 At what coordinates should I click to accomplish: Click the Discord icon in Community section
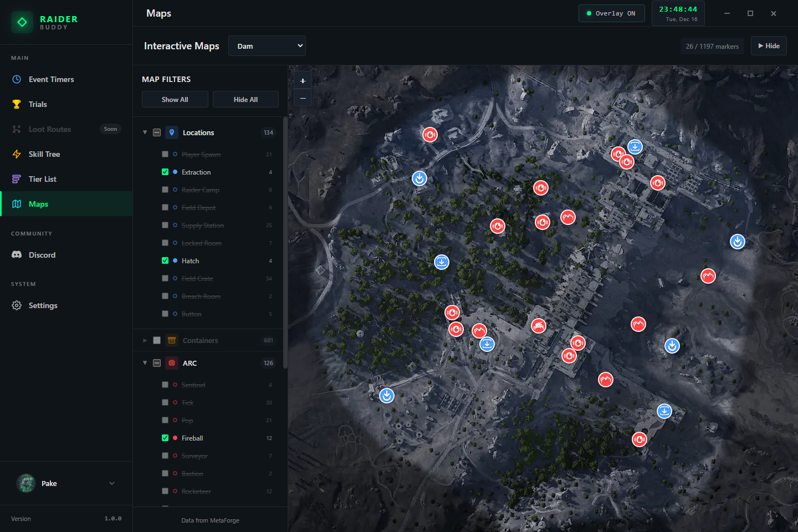pyautogui.click(x=17, y=255)
